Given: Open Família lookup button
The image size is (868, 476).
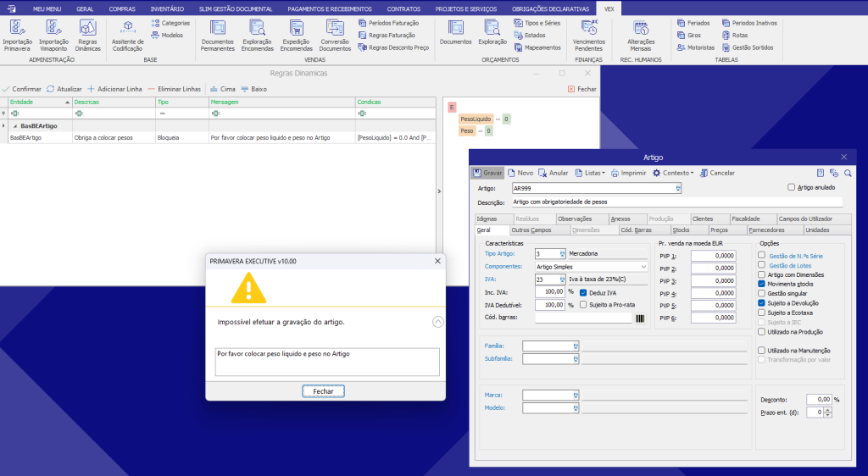Looking at the screenshot, I should point(576,346).
